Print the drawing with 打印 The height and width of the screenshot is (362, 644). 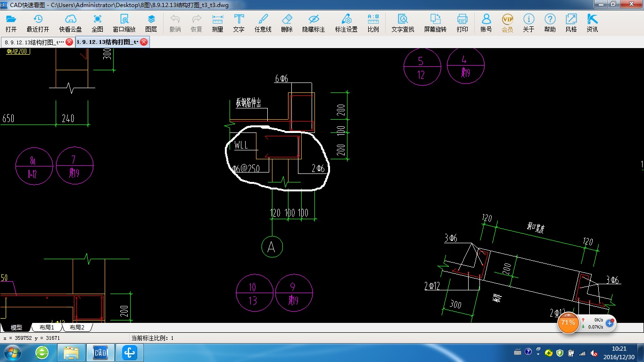pyautogui.click(x=462, y=23)
